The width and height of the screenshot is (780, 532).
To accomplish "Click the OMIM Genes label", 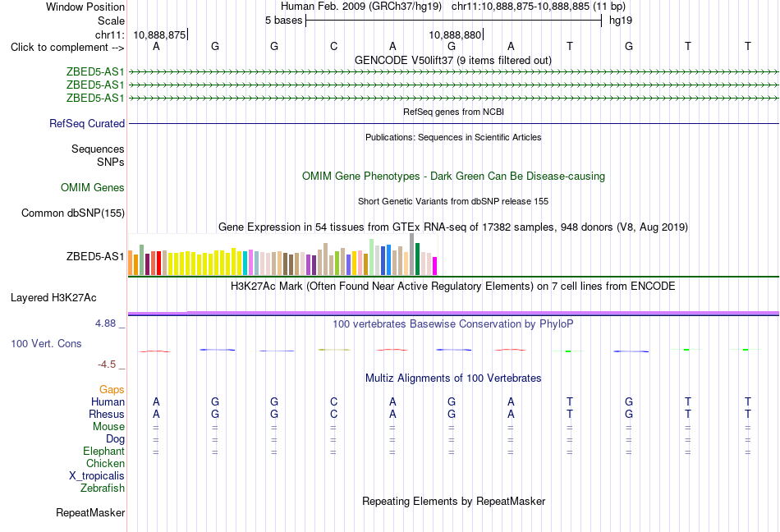I will point(93,187).
